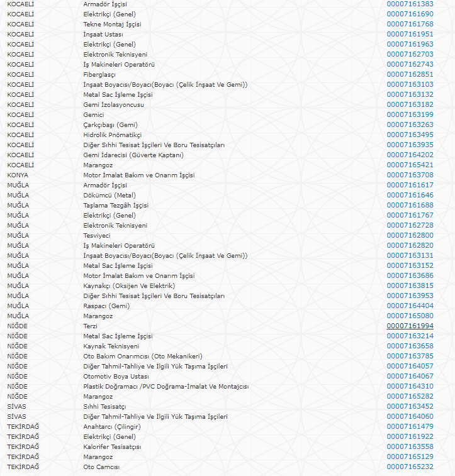The image size is (455, 476).
Task: Click Tekirdağ Oto Camcısı number 00007165232
Action: tap(410, 467)
